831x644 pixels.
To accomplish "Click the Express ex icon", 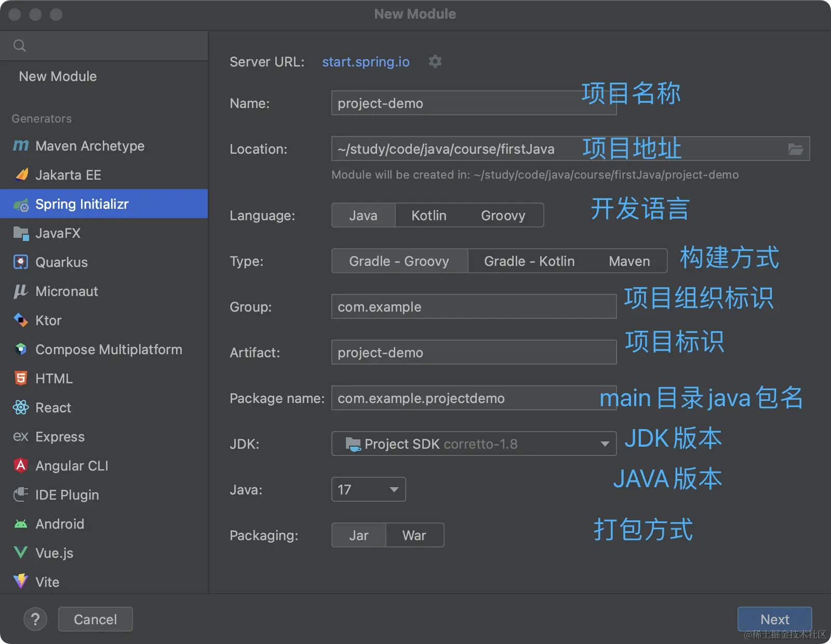I will click(x=21, y=437).
